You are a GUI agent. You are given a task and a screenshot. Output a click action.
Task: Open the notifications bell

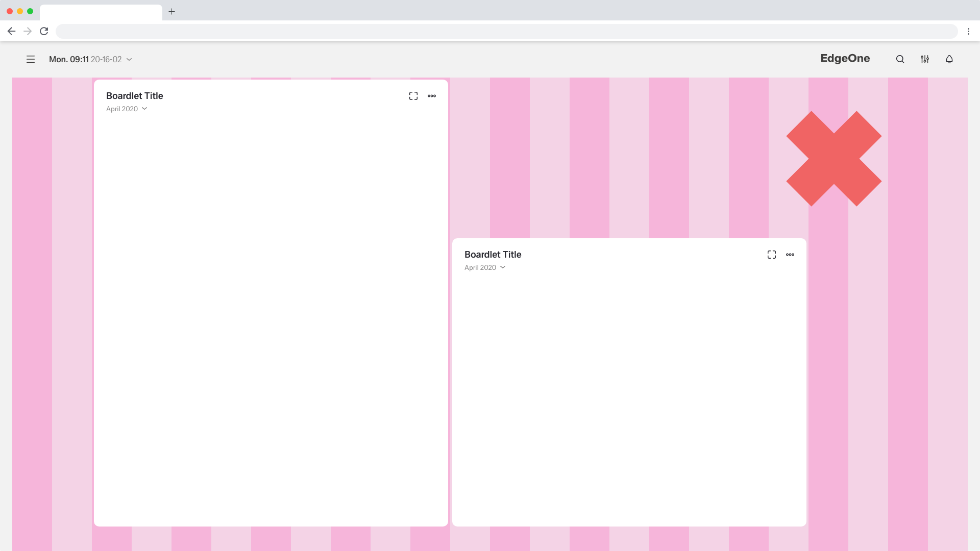[949, 59]
